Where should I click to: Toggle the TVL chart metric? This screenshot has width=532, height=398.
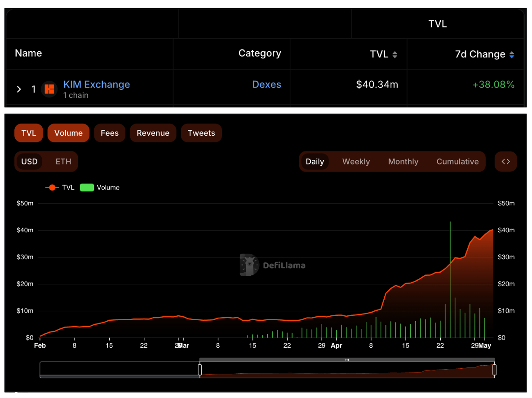28,133
